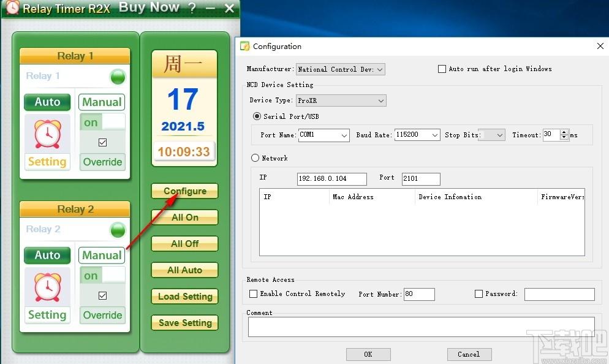The image size is (609, 364).
Task: Switch the Relay 2 on toggle
Action: tap(102, 275)
